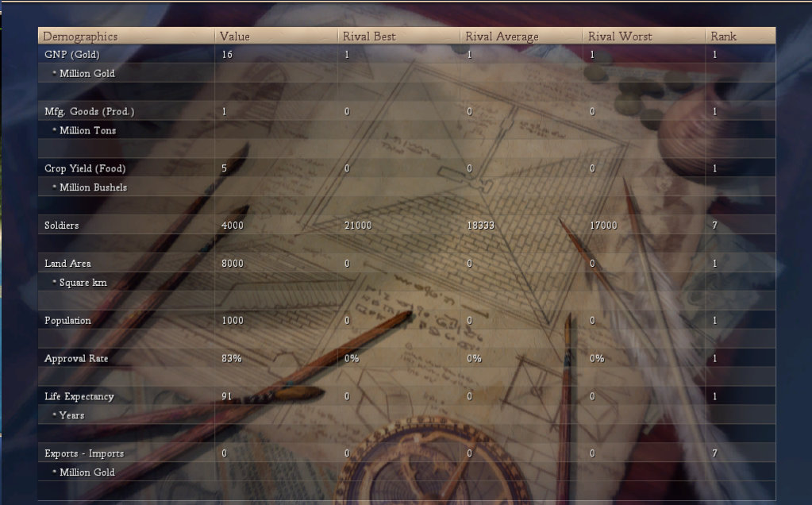Click Land Area value 8000

tap(233, 263)
